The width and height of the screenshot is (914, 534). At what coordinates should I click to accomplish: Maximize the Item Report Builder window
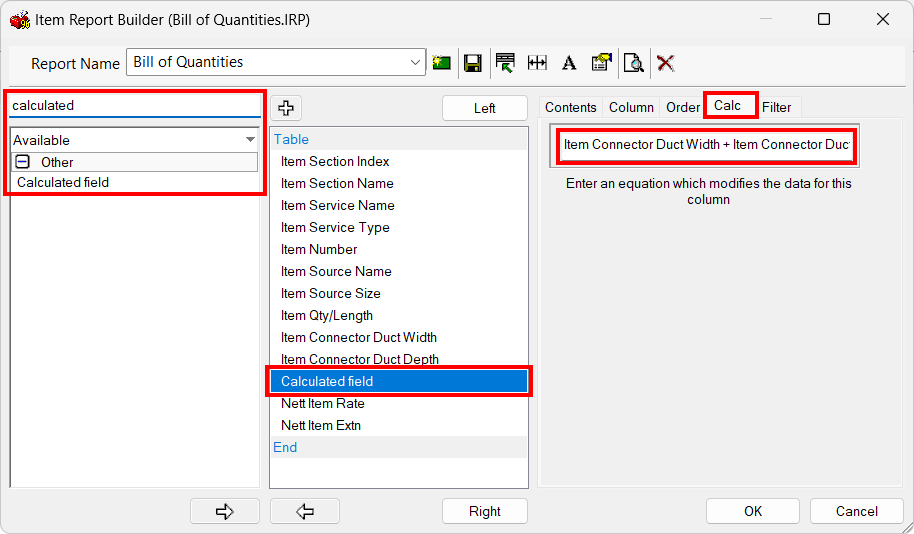(x=824, y=19)
